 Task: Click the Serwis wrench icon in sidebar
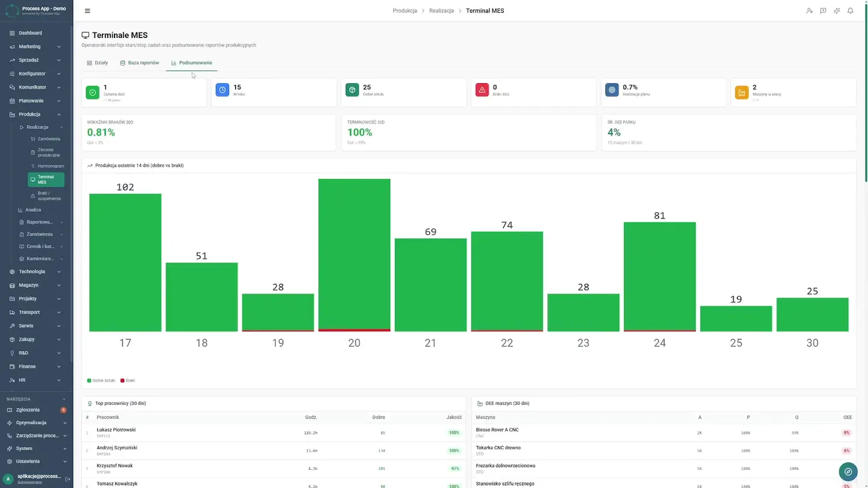point(12,326)
